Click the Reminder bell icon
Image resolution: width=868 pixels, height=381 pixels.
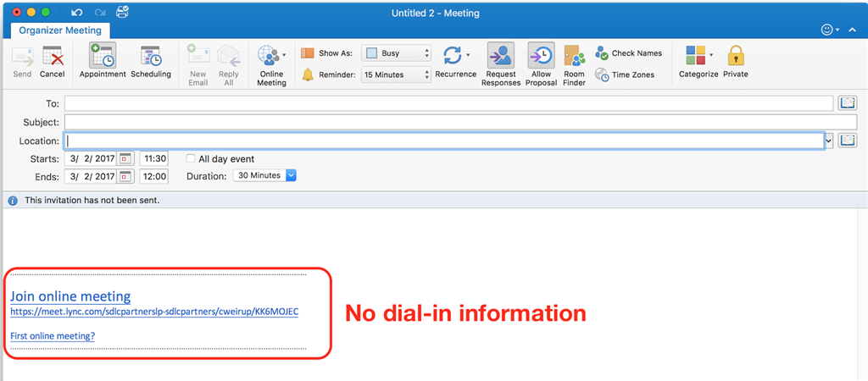[308, 75]
